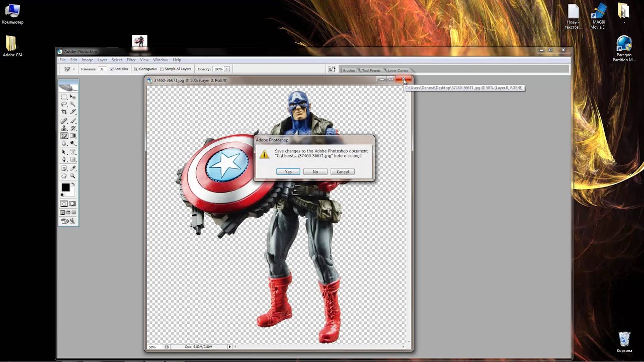Open the File Browser from options bar
The image size is (644, 362).
coord(332,69)
